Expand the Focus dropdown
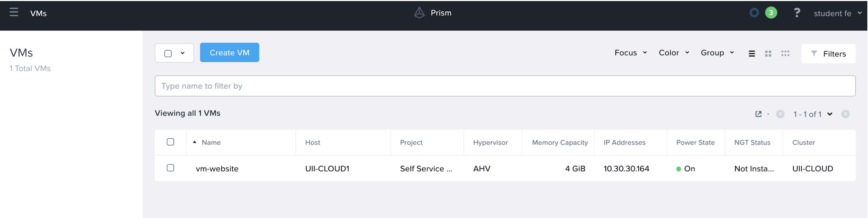Viewport: 868px width, 218px height. pos(630,53)
